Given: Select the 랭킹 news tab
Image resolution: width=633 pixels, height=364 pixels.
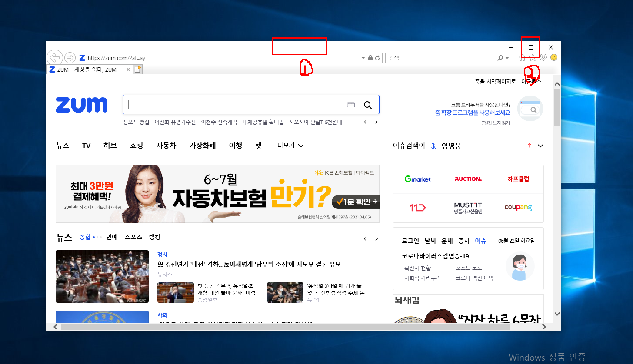Looking at the screenshot, I should point(154,237).
